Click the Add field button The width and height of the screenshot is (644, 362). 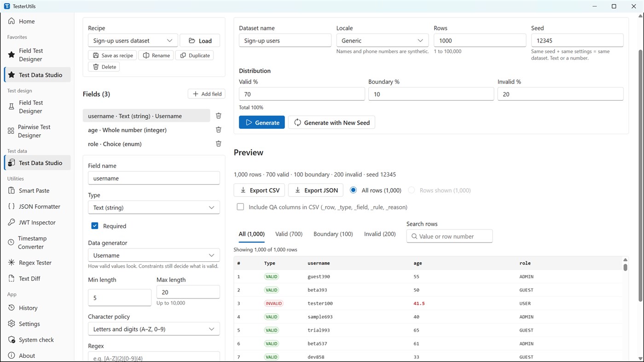[207, 94]
